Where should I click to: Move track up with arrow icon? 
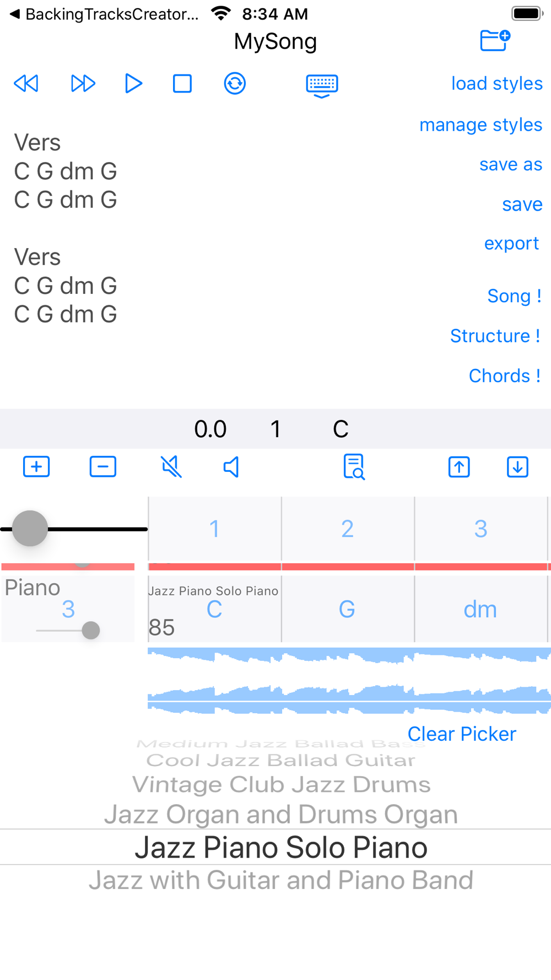point(459,467)
